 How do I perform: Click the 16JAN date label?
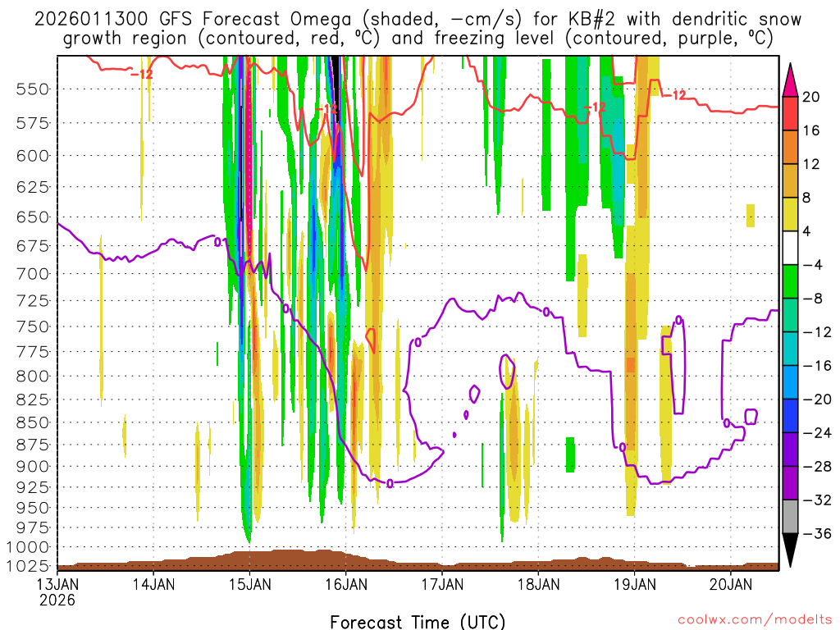pos(346,584)
